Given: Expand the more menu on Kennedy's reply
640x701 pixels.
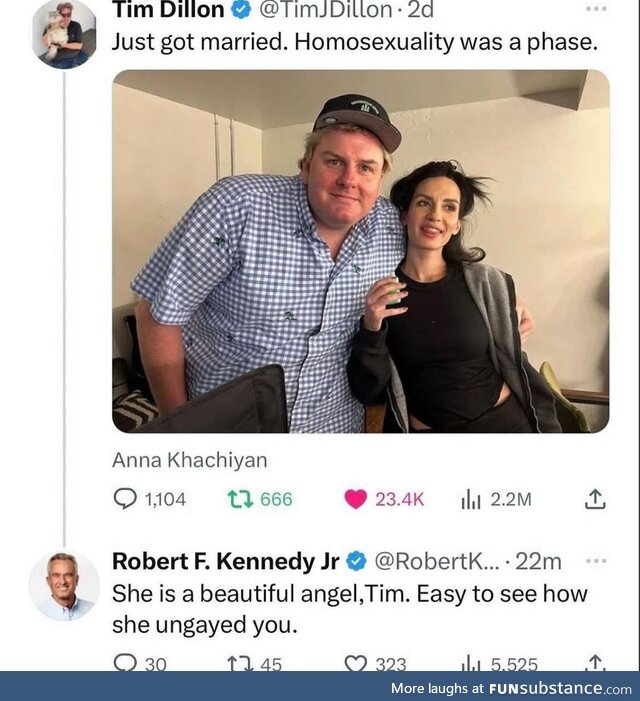Looking at the screenshot, I should pos(596,561).
